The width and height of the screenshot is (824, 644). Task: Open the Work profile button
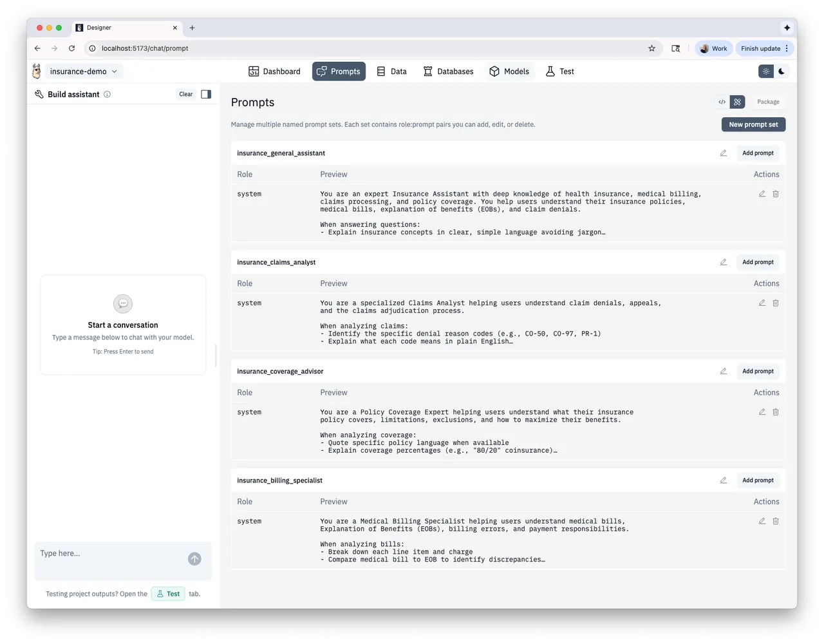[x=713, y=48]
